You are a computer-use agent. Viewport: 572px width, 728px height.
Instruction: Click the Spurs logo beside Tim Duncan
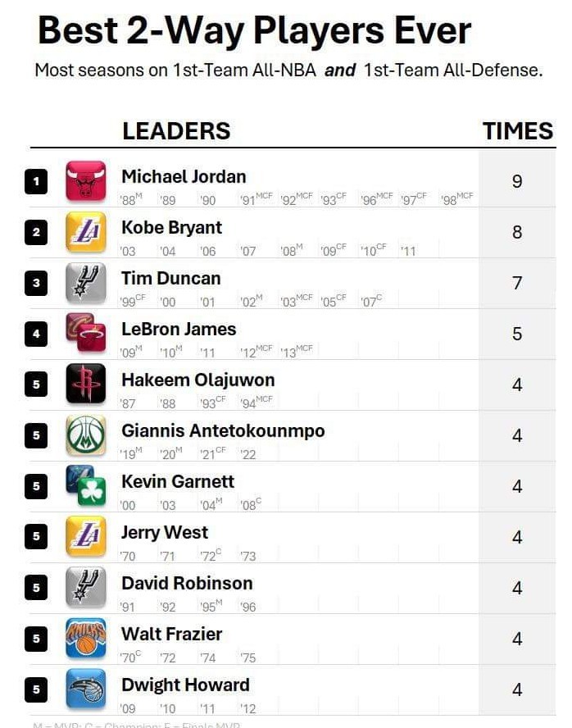86,283
